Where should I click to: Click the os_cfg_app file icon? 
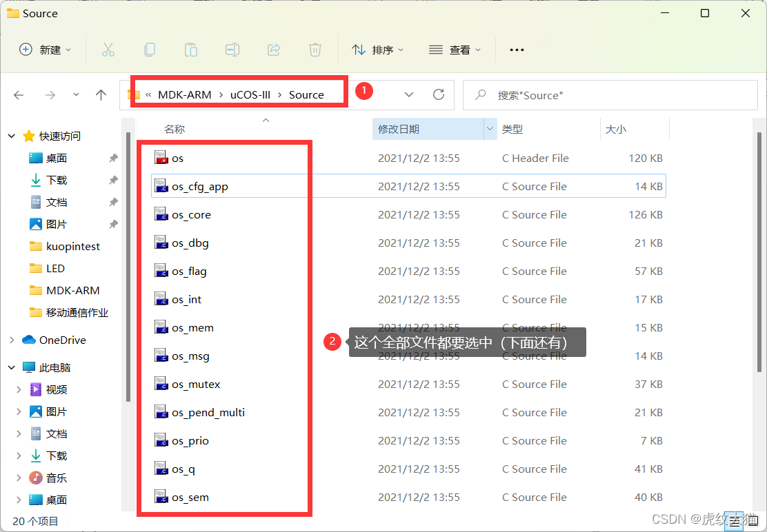click(x=161, y=186)
